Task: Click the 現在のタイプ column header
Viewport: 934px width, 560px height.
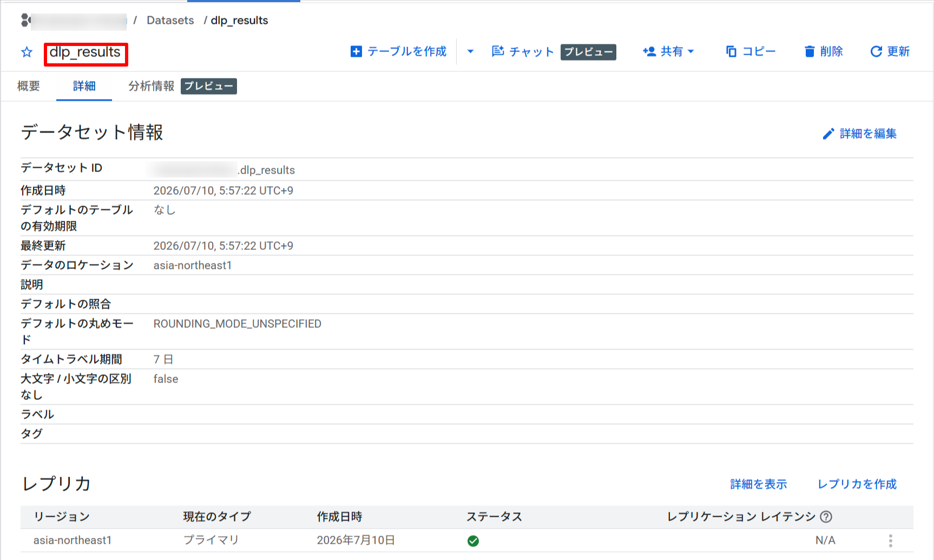Action: [x=217, y=517]
